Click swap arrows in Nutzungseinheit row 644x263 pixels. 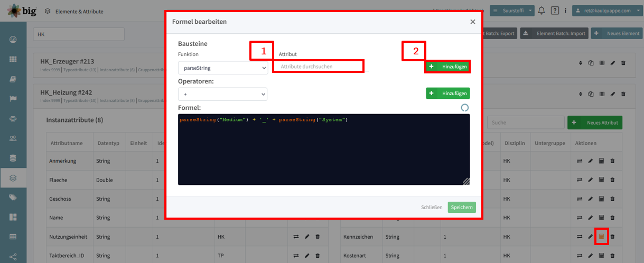(x=296, y=237)
